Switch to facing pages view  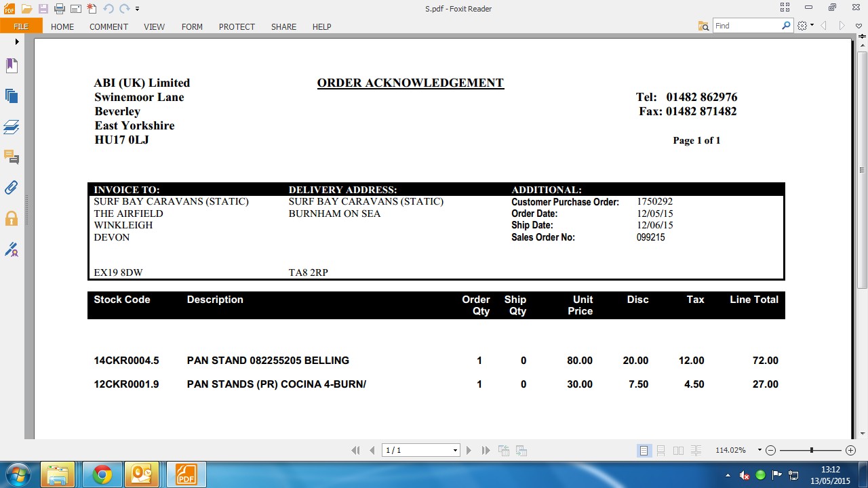coord(678,451)
